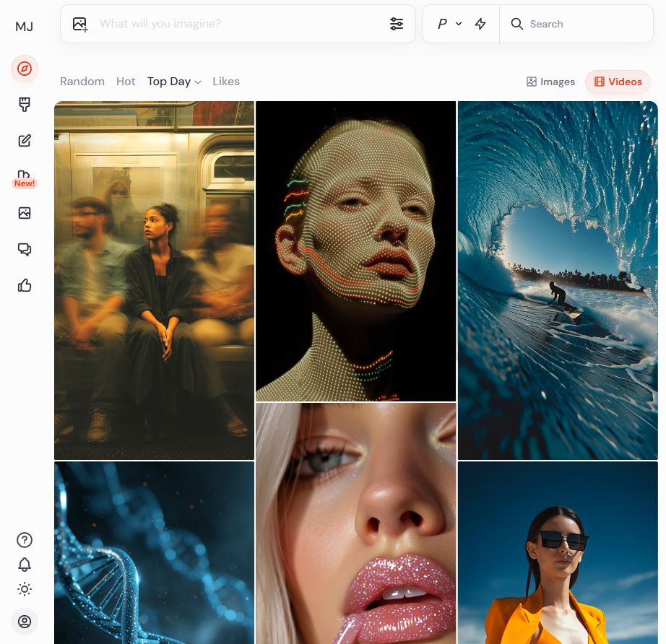Toggle fast mode lightning bolt

pos(480,24)
